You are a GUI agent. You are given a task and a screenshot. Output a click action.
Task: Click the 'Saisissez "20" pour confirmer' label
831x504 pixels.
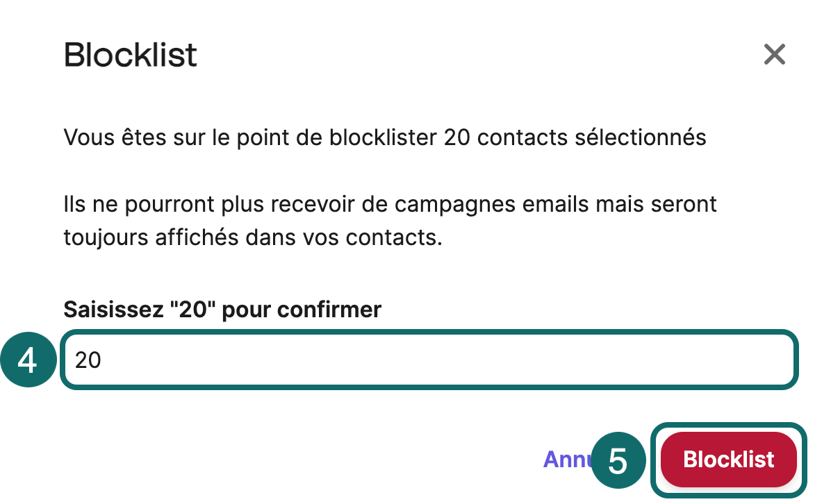[x=222, y=310]
